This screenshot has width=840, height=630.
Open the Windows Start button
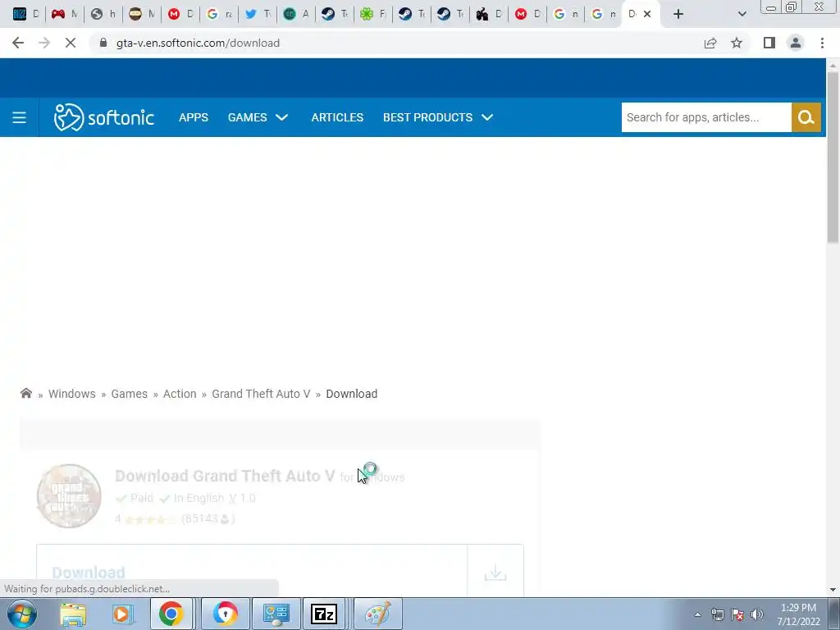pos(22,614)
